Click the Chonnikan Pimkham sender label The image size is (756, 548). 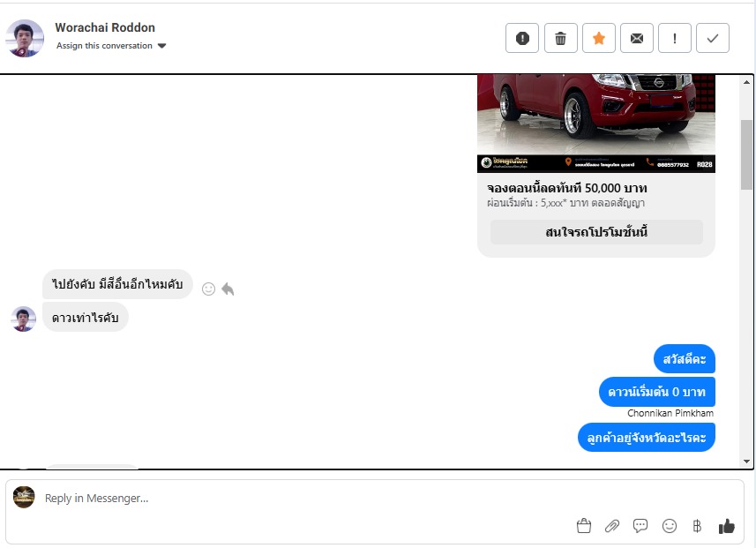click(670, 413)
